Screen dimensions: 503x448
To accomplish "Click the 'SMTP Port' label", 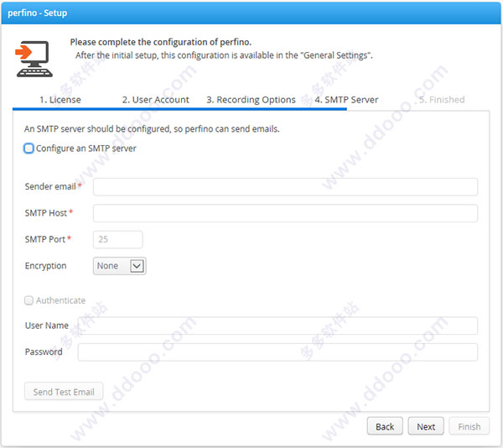I will [x=45, y=239].
